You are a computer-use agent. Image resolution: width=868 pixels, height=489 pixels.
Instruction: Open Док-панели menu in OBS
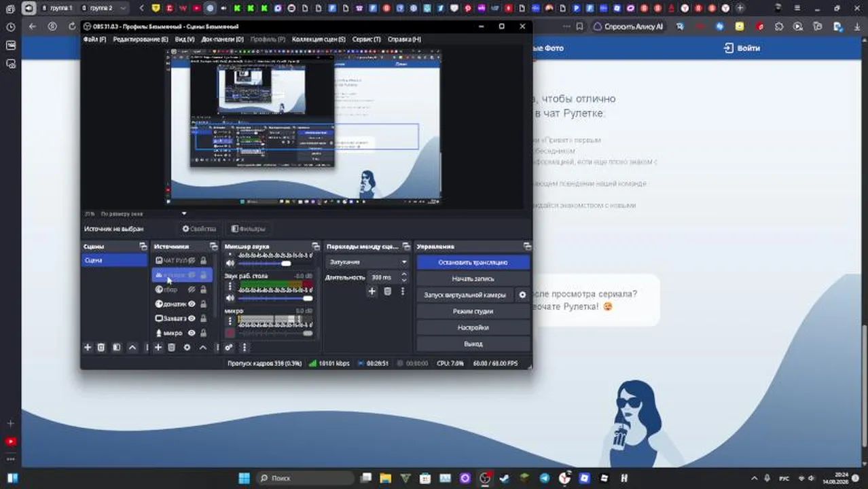(x=222, y=39)
